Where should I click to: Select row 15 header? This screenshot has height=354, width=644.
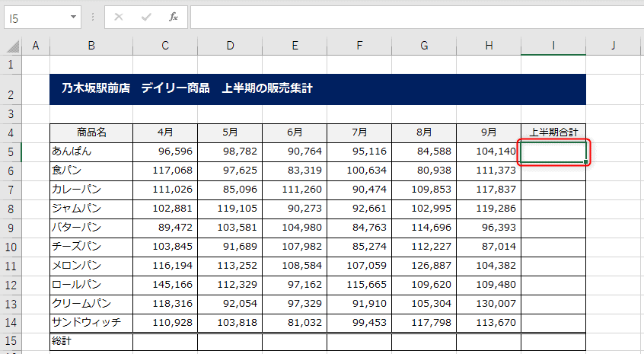pos(11,341)
